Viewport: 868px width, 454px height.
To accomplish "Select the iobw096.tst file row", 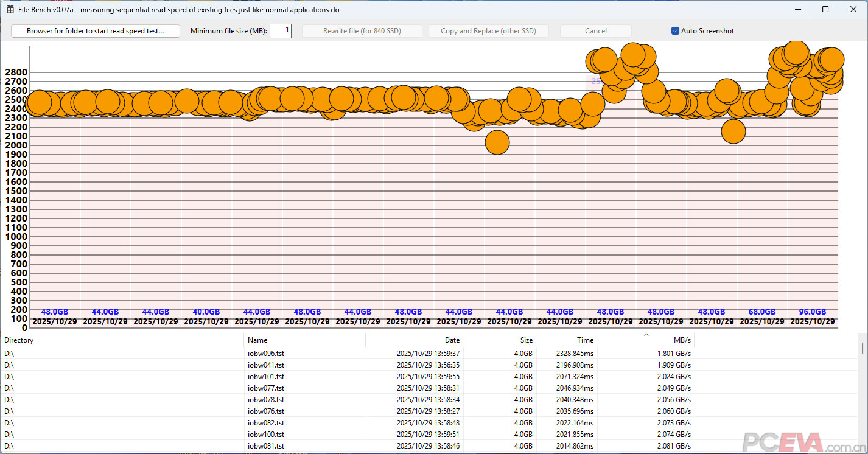I will [x=266, y=354].
